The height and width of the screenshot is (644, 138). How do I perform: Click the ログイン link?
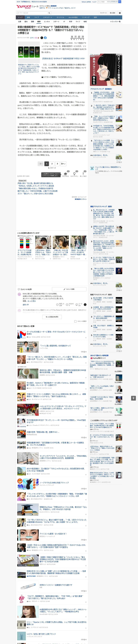42,8
